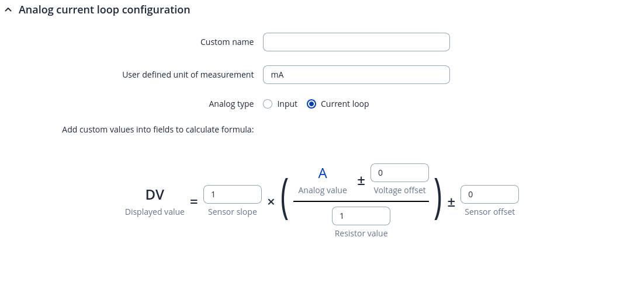Click the Resistor value input box
Screen dimensions: 644x286
[x=361, y=216]
